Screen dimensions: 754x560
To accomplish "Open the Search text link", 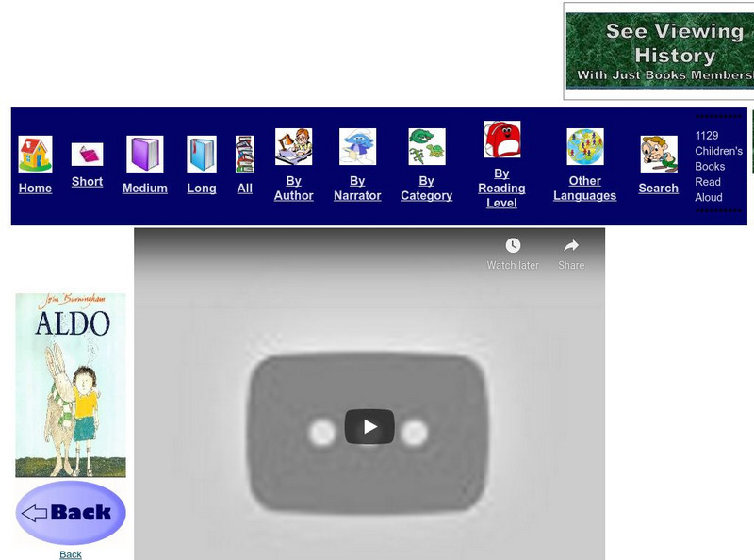I will tap(658, 189).
